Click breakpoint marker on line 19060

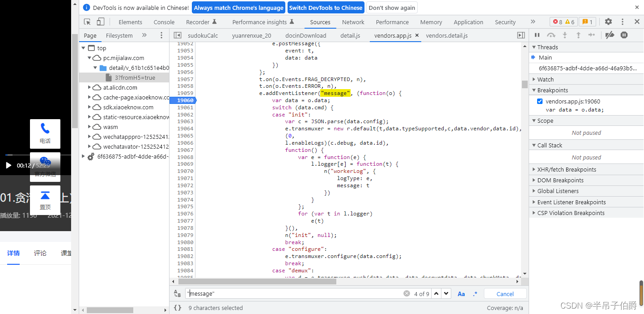183,100
